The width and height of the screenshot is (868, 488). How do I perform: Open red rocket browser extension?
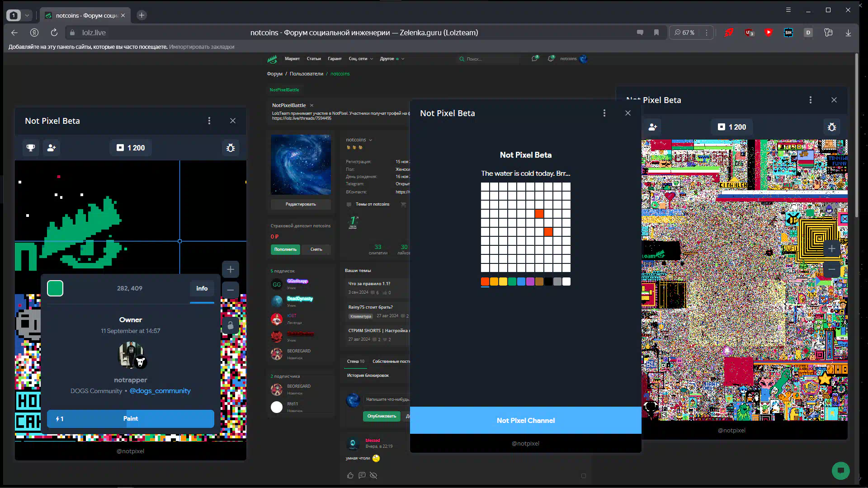pos(729,33)
